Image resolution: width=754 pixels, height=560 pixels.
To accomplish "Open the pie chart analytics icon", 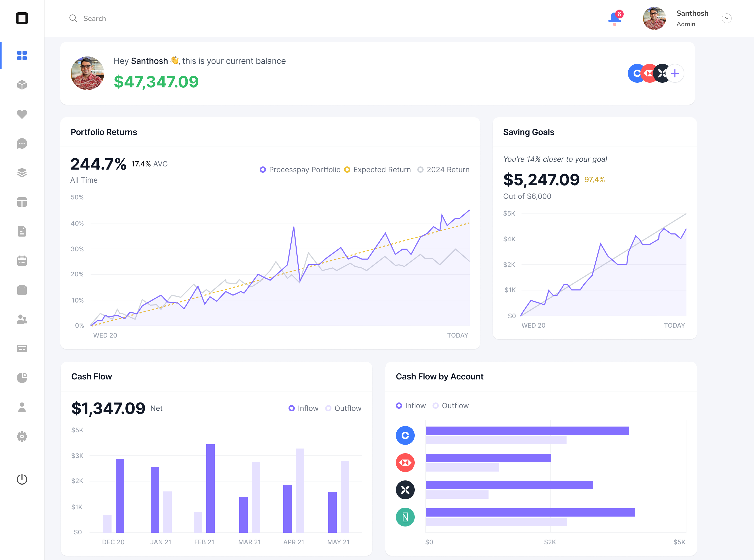I will pyautogui.click(x=22, y=378).
